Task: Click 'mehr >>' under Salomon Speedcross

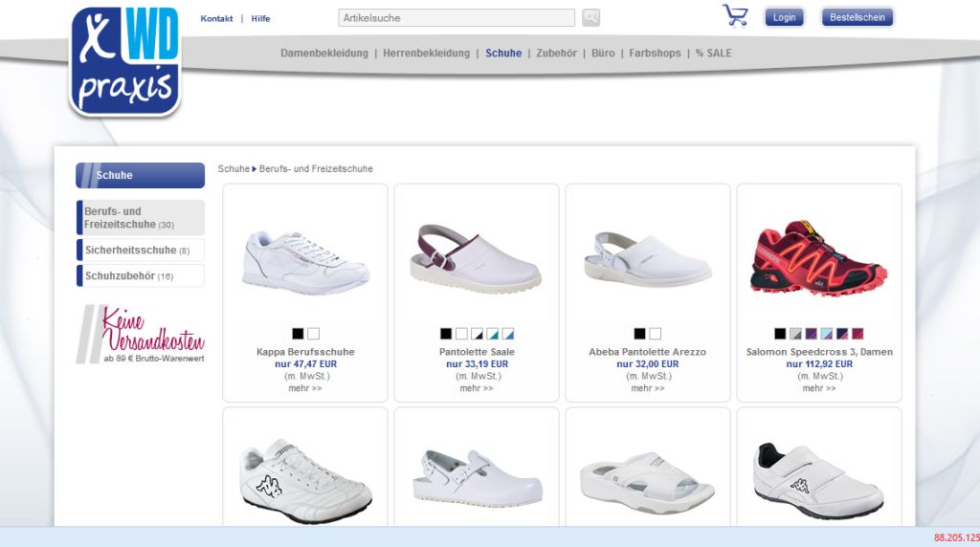Action: tap(819, 388)
